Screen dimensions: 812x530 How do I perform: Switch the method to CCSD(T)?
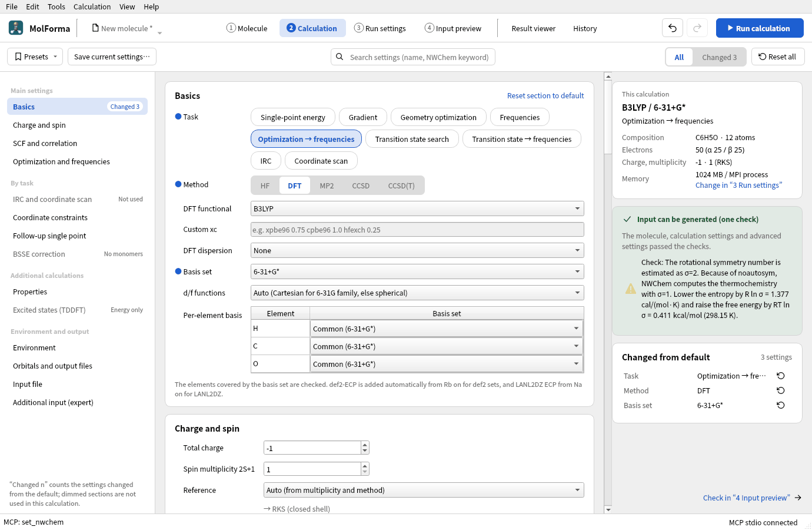[x=401, y=185]
